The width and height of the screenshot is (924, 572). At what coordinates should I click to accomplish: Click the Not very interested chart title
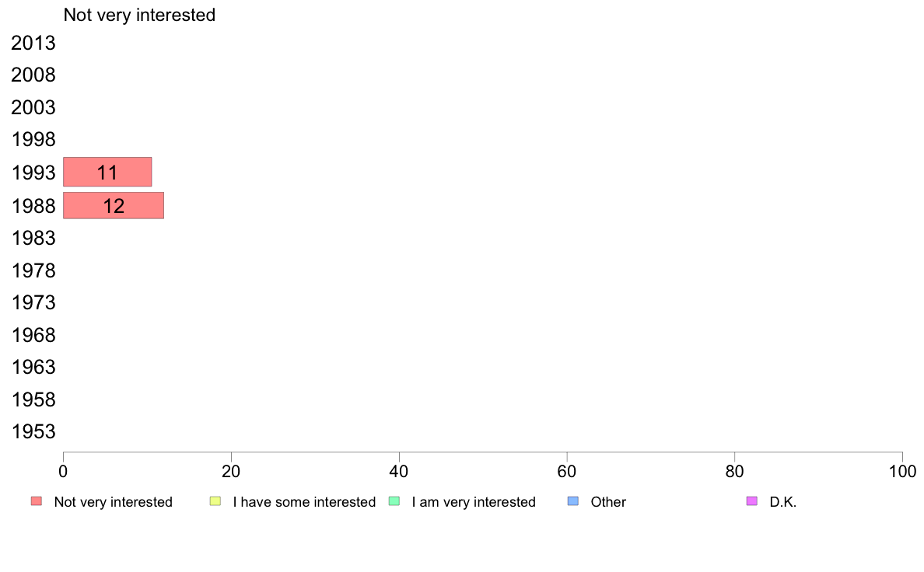point(139,15)
